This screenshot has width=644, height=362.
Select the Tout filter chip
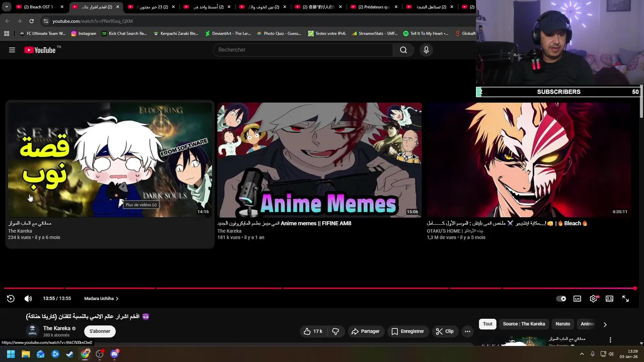pyautogui.click(x=488, y=324)
